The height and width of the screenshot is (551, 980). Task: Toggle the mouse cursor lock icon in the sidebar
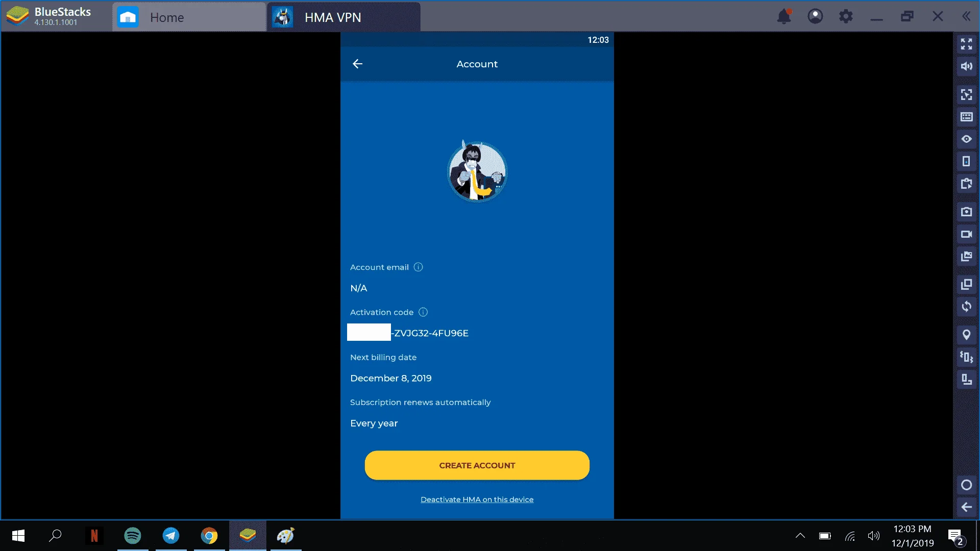(x=966, y=94)
